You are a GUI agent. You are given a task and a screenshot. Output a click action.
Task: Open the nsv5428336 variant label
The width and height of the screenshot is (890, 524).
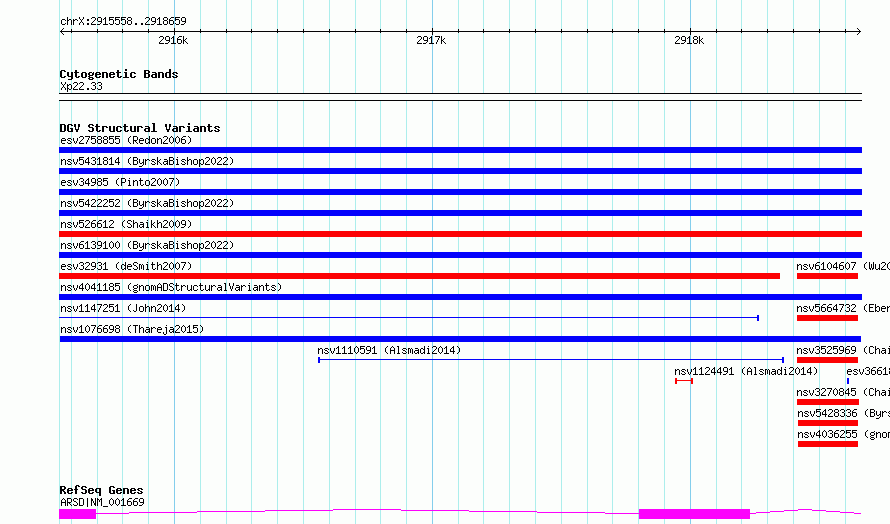pos(827,413)
